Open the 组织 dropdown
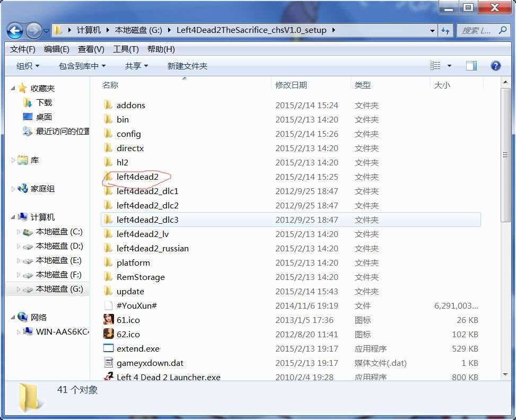The image size is (516, 420). 28,66
